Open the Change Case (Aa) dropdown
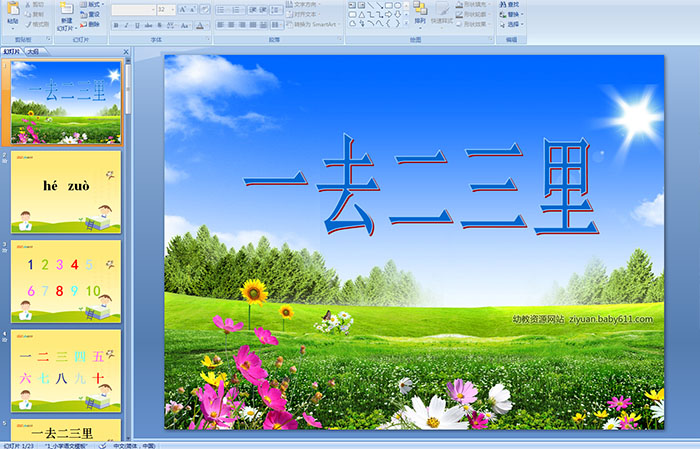The height and width of the screenshot is (449, 700). (185, 25)
